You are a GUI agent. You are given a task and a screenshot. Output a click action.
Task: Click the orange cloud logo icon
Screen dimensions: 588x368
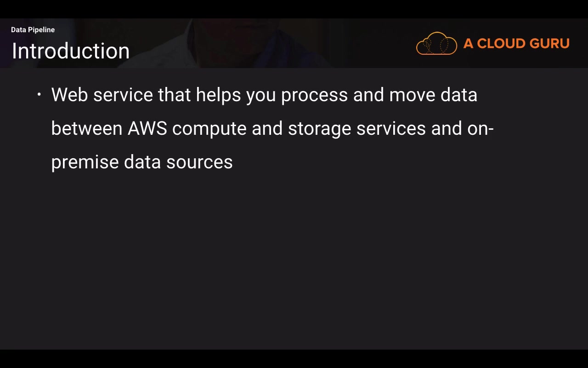coord(436,44)
